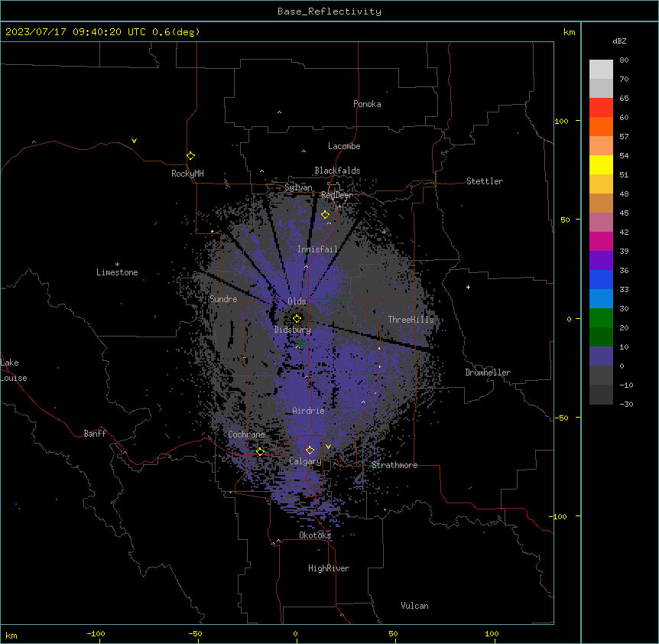Screen dimensions: 659x644
Task: Click the HighRiver city label
Action: (329, 568)
